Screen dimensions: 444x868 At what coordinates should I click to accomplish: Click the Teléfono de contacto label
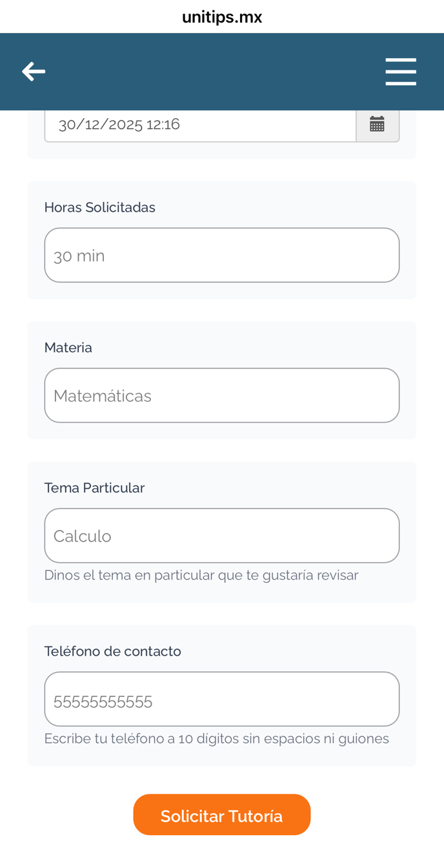coord(112,652)
